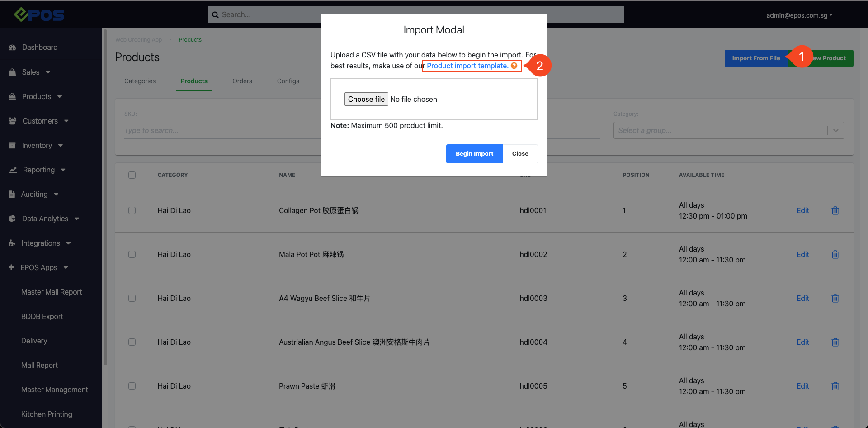This screenshot has height=428, width=868.
Task: Click the orange help icon beside template link
Action: [514, 66]
